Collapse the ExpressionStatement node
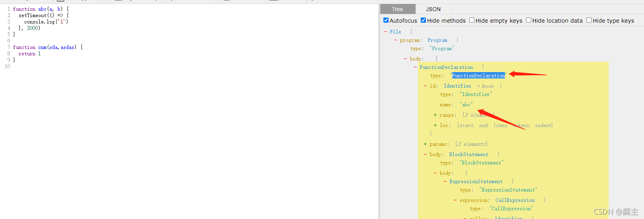Screen dimensions: 644x219 [445, 182]
